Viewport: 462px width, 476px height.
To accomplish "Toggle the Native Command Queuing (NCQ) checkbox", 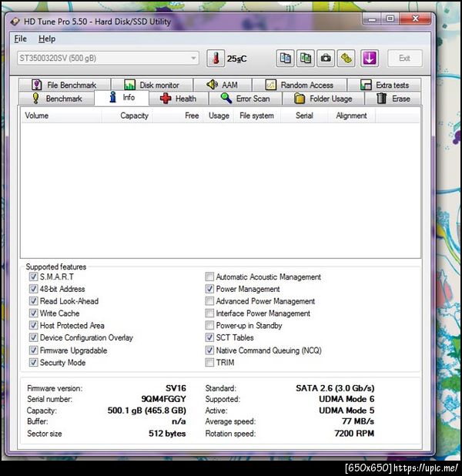I will [209, 350].
